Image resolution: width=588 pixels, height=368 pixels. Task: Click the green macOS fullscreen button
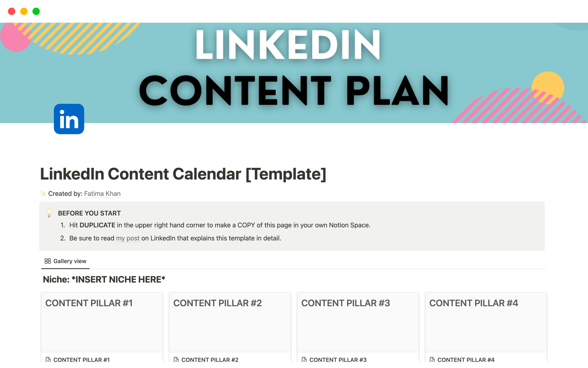(36, 11)
